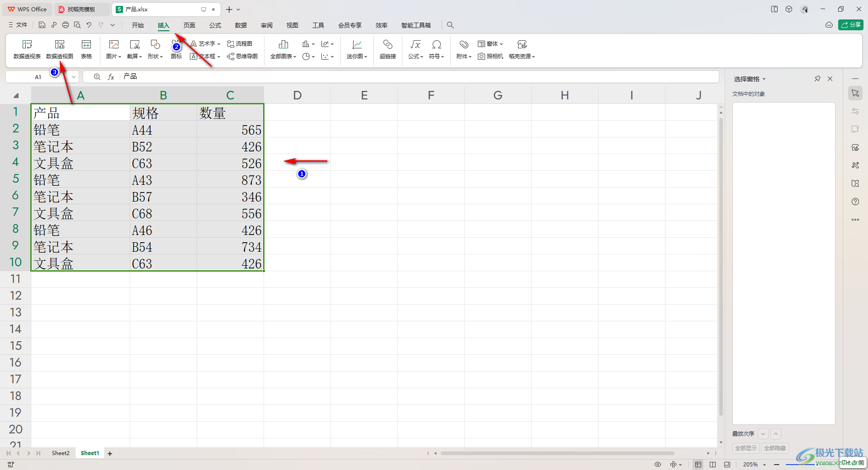Open the 选择窗格 pane title dropdown
Image resolution: width=868 pixels, height=470 pixels.
764,79
